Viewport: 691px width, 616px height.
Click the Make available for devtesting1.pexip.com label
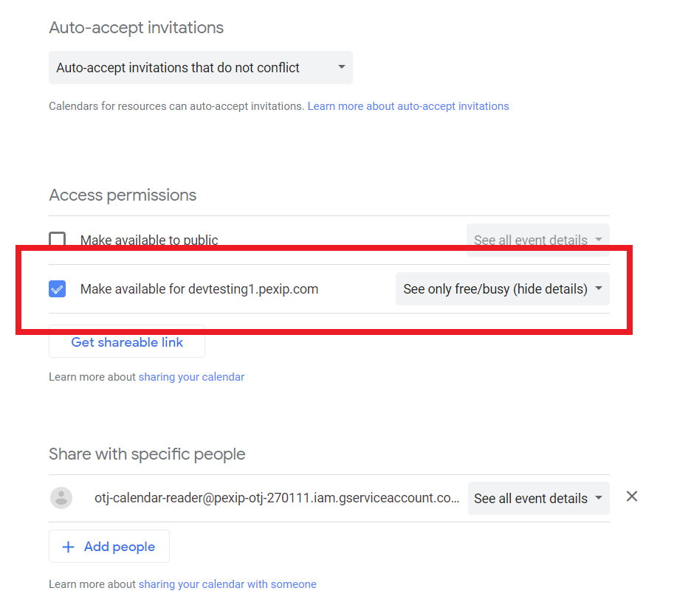pos(199,289)
